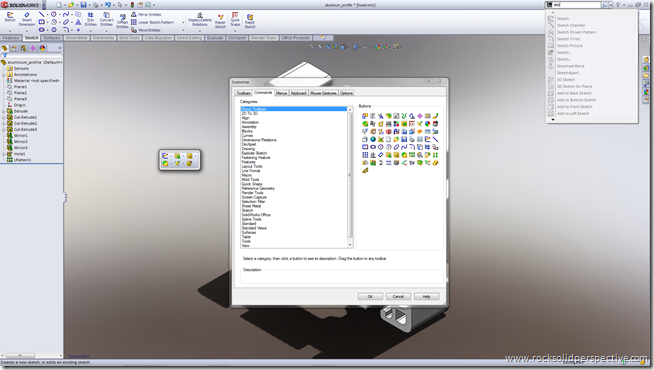The height and width of the screenshot is (370, 654).
Task: Open the Quick Snaps tool
Action: [x=235, y=19]
